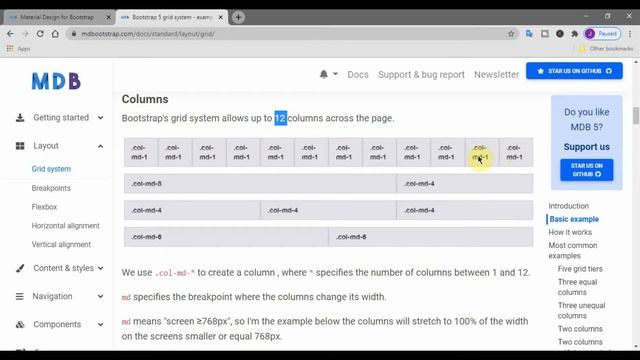Click the Layout grid icon in sidebar
This screenshot has width=640, height=360.
point(20,146)
